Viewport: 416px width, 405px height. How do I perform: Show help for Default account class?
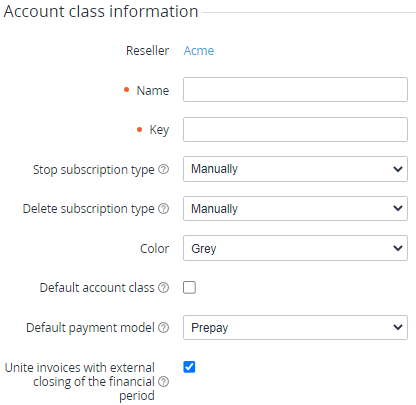(x=163, y=287)
